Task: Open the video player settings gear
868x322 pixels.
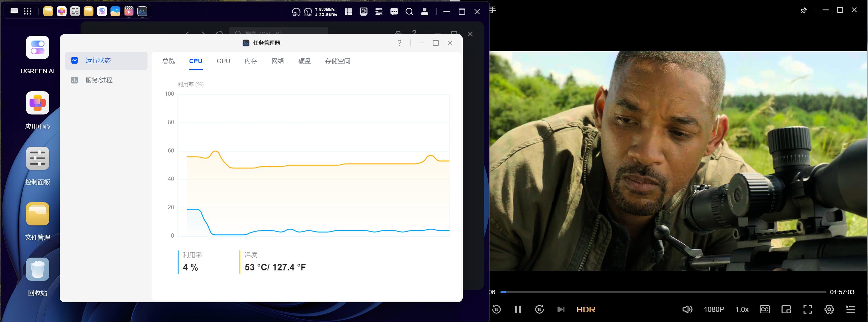Action: [x=829, y=309]
